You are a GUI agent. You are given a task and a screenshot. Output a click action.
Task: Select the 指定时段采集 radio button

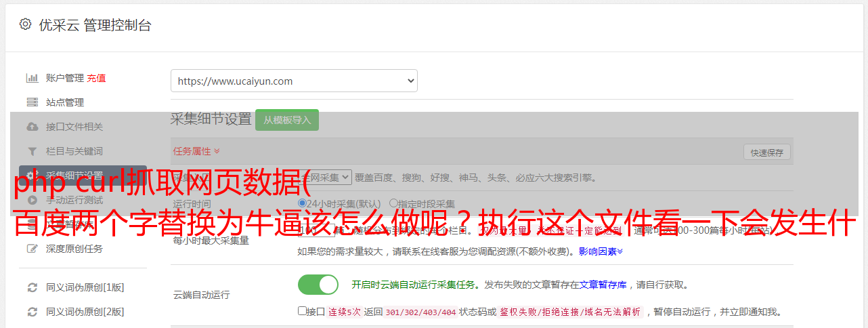pos(393,203)
